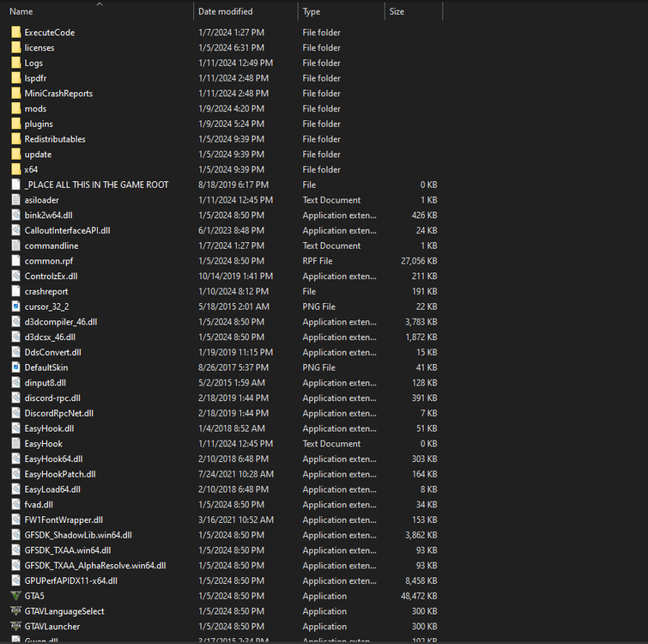Select the DiscordRpcNet.dll file name
Image resolution: width=648 pixels, height=644 pixels.
[x=59, y=413]
